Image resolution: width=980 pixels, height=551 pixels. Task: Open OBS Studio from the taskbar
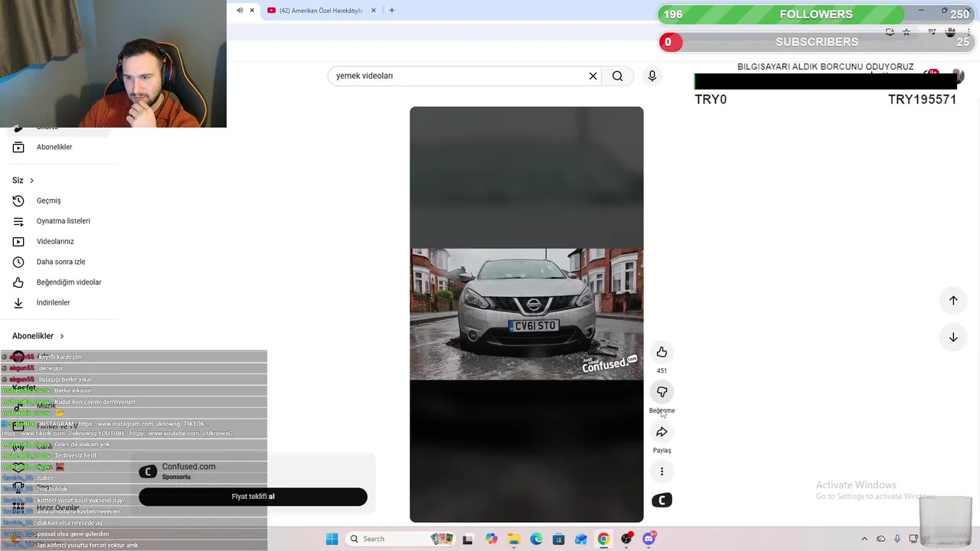click(626, 539)
